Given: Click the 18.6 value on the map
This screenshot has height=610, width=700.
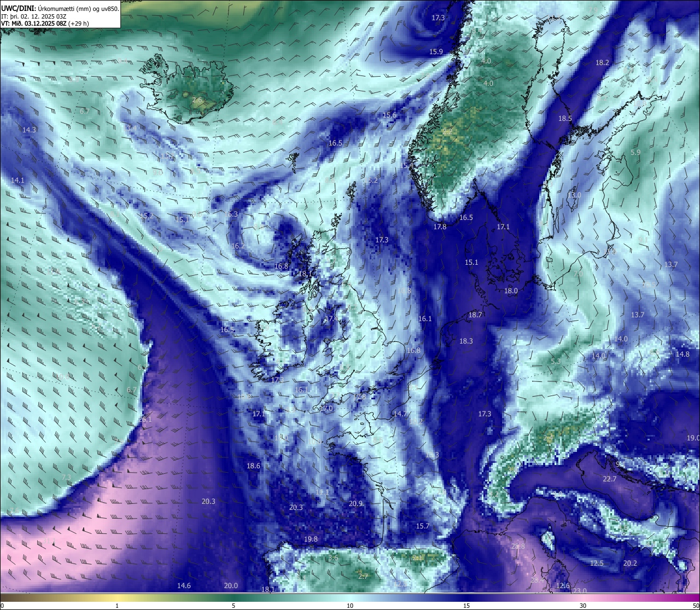Looking at the screenshot, I should [x=253, y=466].
